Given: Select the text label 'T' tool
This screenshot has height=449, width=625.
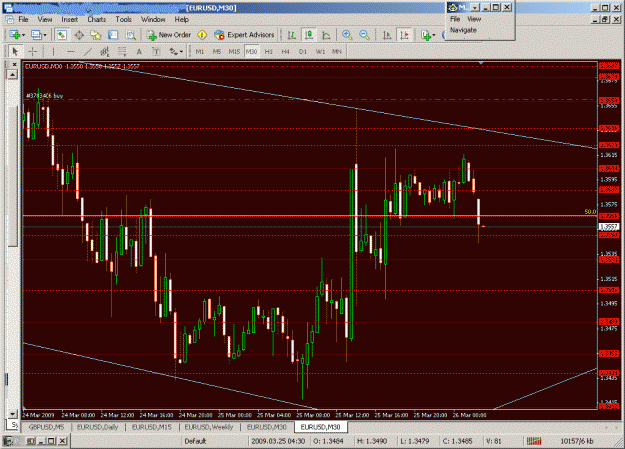Looking at the screenshot, I should (156, 52).
